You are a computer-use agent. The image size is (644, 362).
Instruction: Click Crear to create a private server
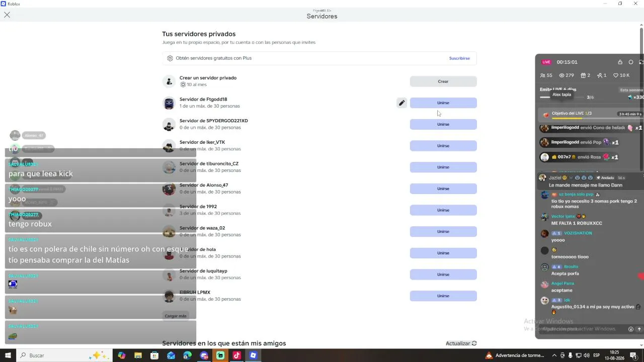(x=443, y=81)
